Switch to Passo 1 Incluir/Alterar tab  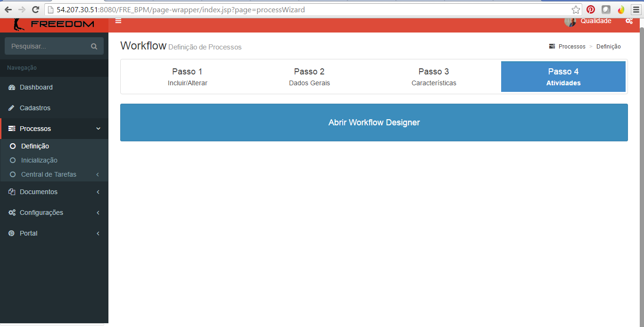coord(187,77)
